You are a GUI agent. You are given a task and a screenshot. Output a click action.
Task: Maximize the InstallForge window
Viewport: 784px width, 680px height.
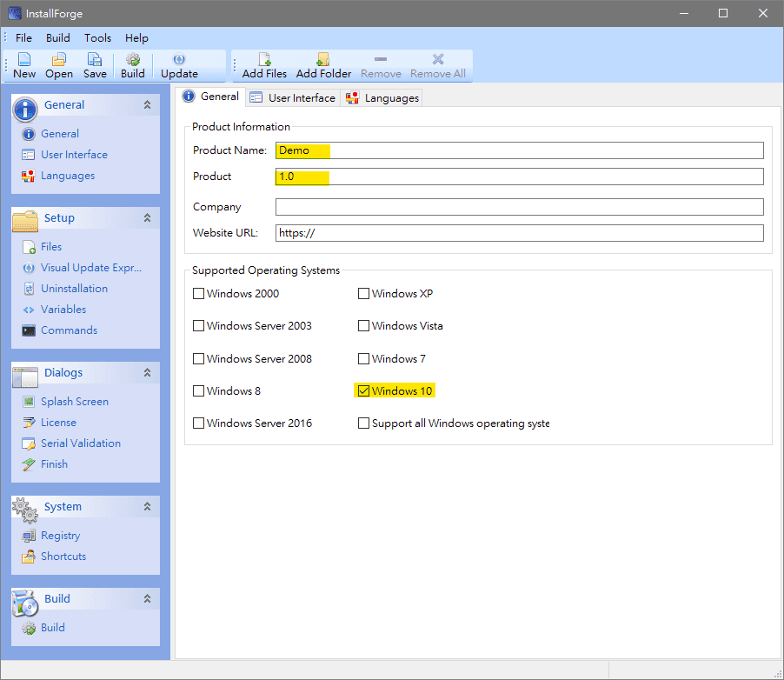[x=723, y=14]
